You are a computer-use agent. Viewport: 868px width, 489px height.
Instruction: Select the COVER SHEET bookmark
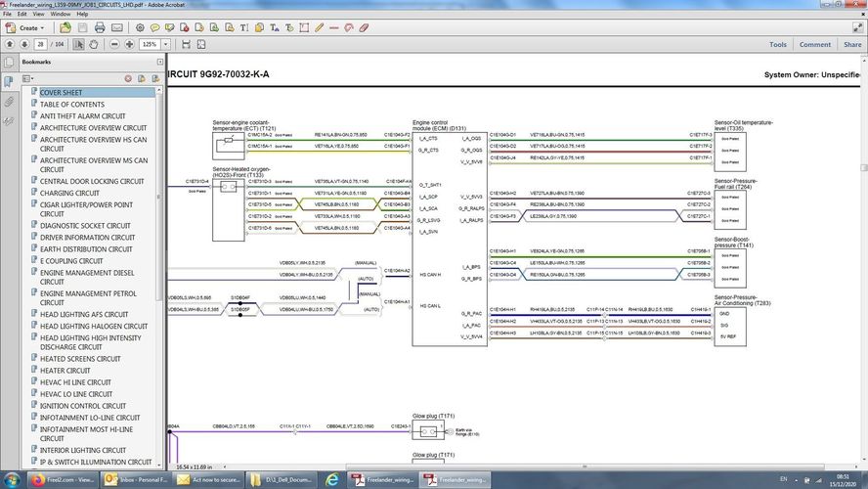click(x=61, y=93)
